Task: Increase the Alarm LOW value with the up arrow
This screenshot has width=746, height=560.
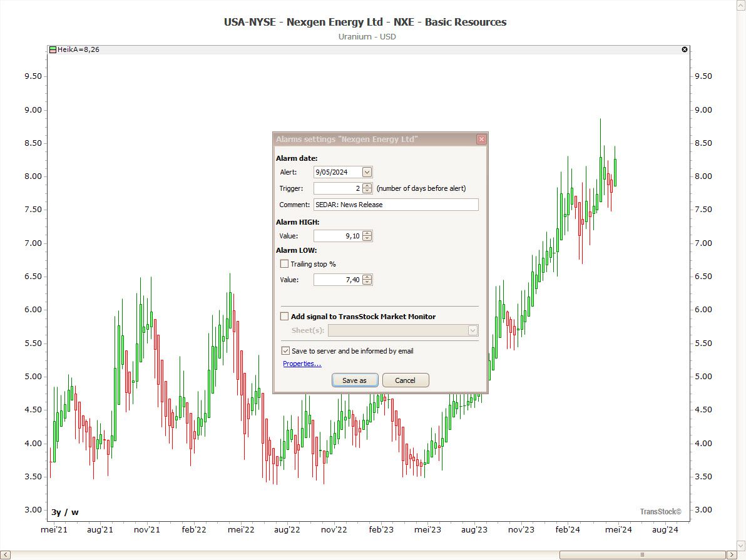Action: click(367, 277)
